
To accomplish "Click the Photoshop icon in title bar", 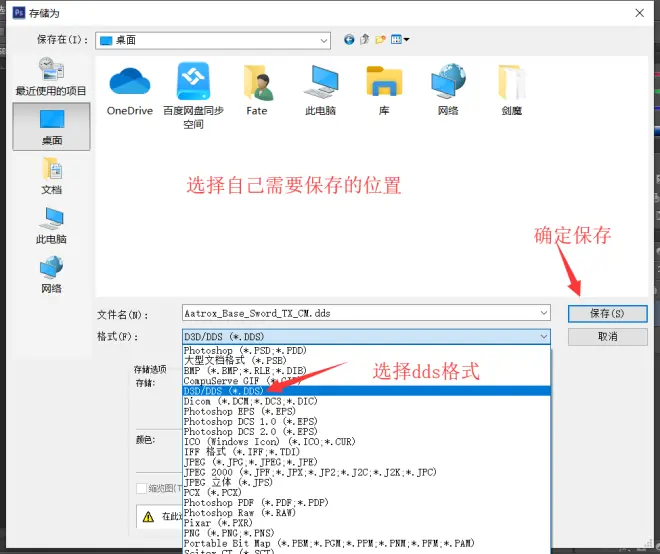I will (x=19, y=13).
